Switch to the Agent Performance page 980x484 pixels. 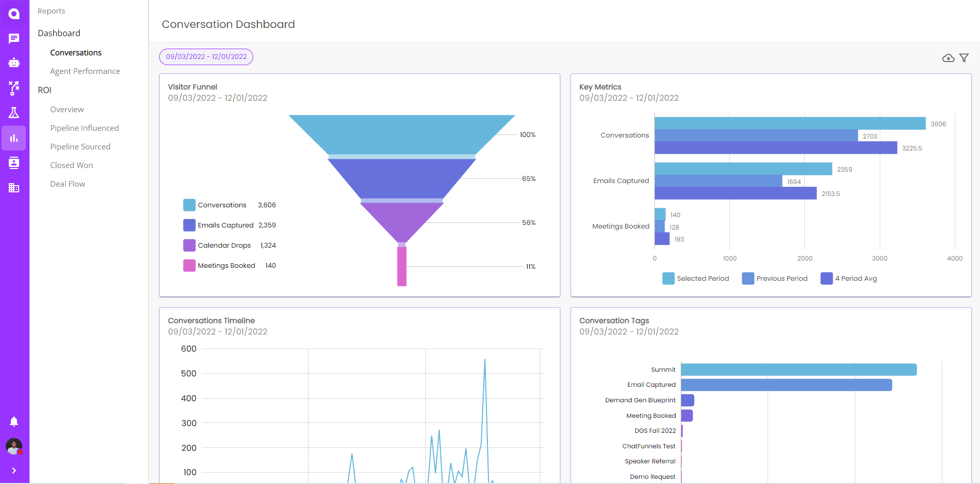85,71
